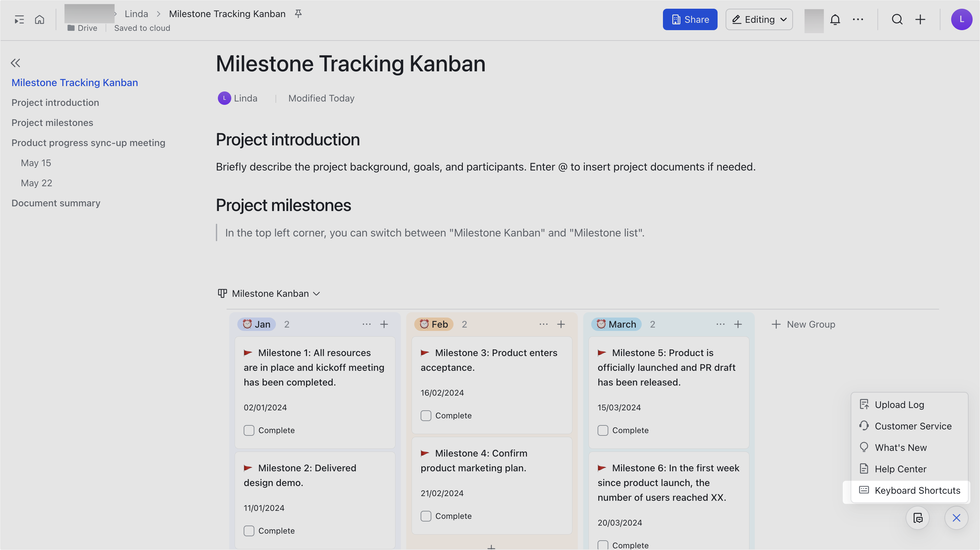Viewport: 980px width, 550px height.
Task: Go to the Home icon
Action: (40, 19)
